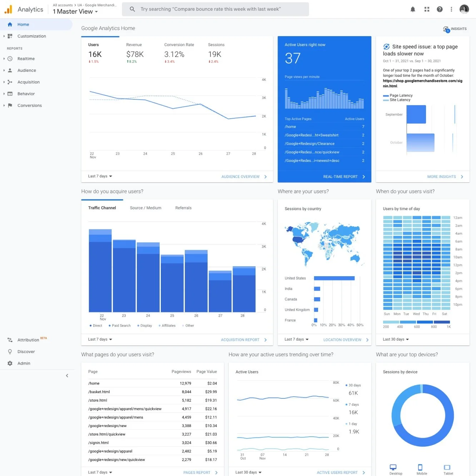Open Home in the sidebar

tap(36, 24)
